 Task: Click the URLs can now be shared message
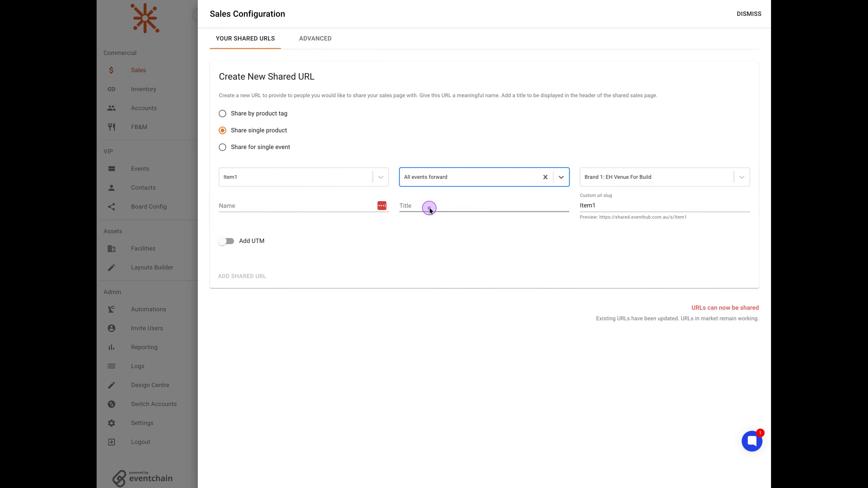coord(725,308)
